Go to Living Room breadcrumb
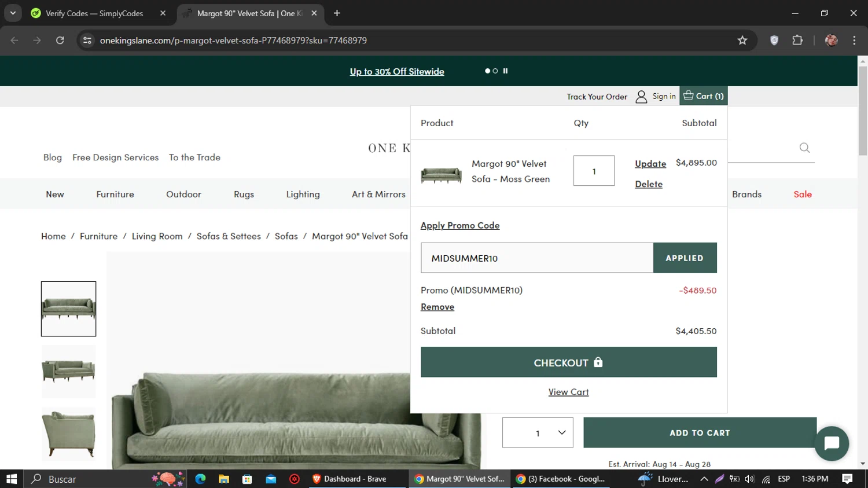868x488 pixels. click(x=157, y=236)
